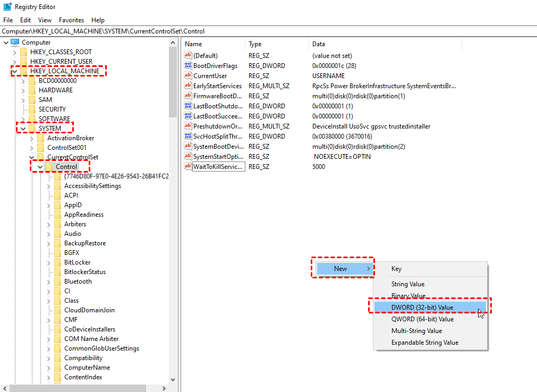Viewport: 537px width, 392px height.
Task: Collapse the HKEY_LOCAL_MACHINE key
Action: [x=15, y=71]
